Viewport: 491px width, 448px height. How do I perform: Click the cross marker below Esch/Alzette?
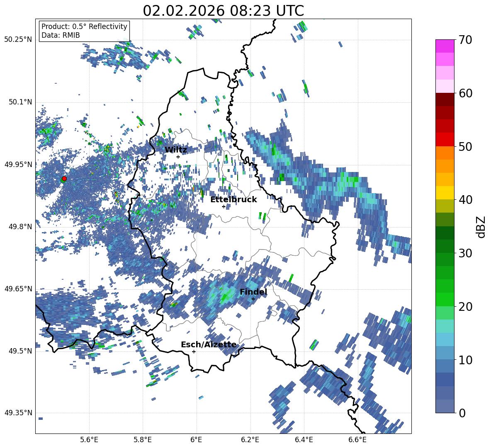(x=194, y=351)
